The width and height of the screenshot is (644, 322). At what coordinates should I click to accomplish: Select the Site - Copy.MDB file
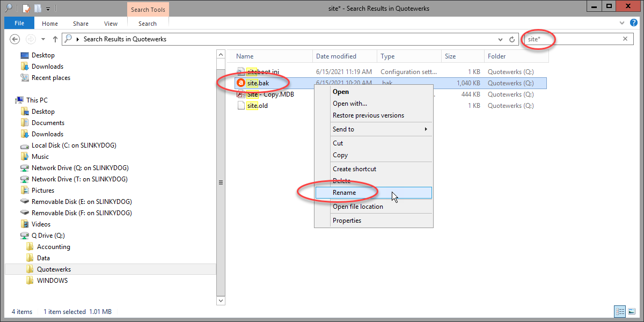[x=270, y=94]
